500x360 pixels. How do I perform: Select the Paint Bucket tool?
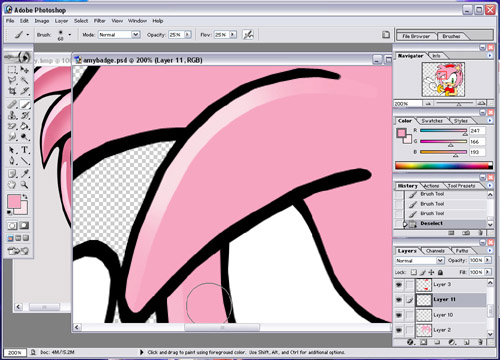click(x=24, y=126)
